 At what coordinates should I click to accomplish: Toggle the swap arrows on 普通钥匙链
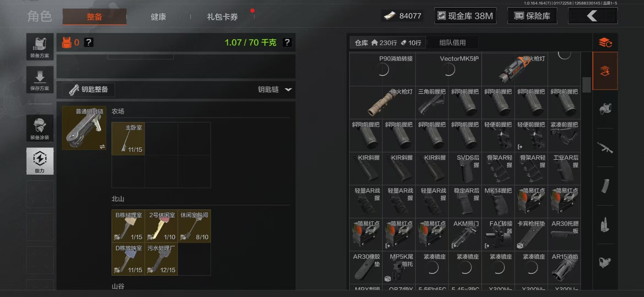click(x=102, y=146)
